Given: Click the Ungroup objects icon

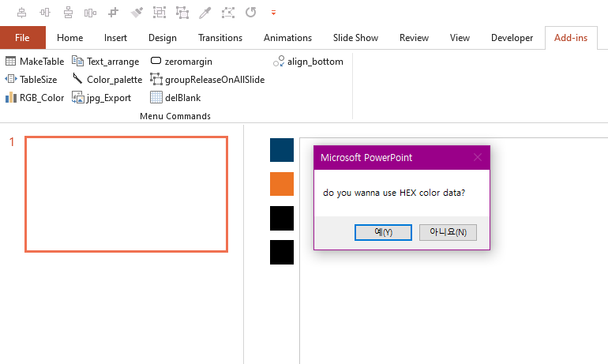Looking at the screenshot, I should coord(182,13).
